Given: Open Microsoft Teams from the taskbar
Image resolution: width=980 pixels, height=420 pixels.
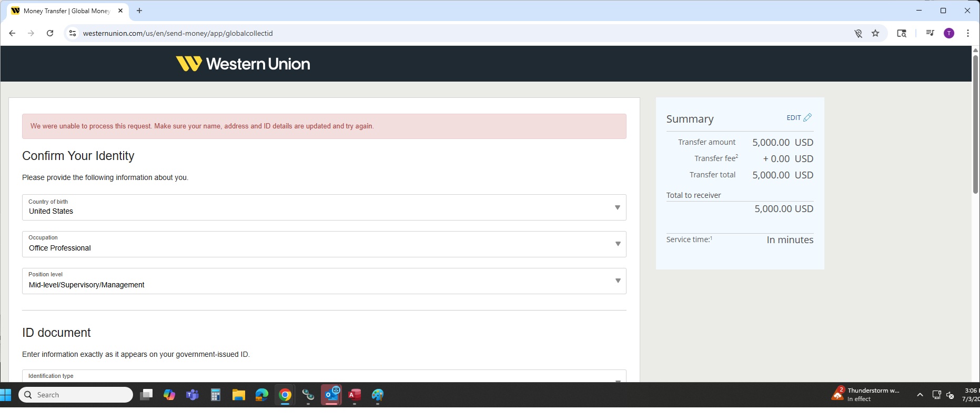Looking at the screenshot, I should tap(193, 395).
